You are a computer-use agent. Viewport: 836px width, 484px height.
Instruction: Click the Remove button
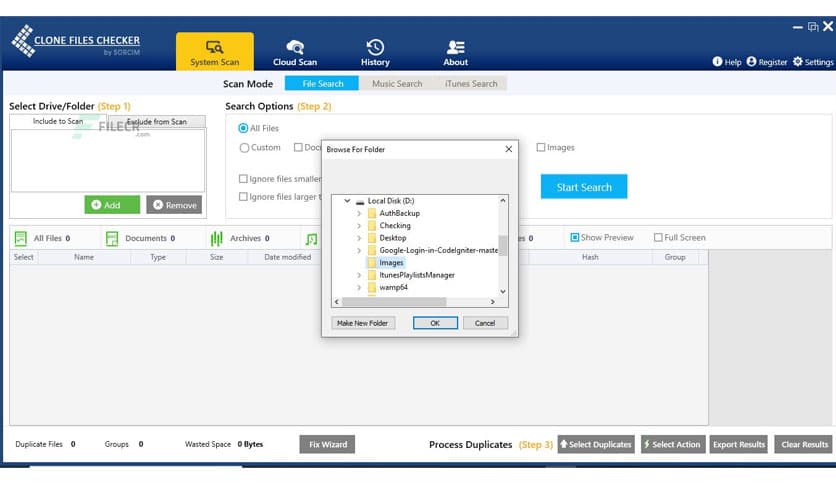click(174, 205)
